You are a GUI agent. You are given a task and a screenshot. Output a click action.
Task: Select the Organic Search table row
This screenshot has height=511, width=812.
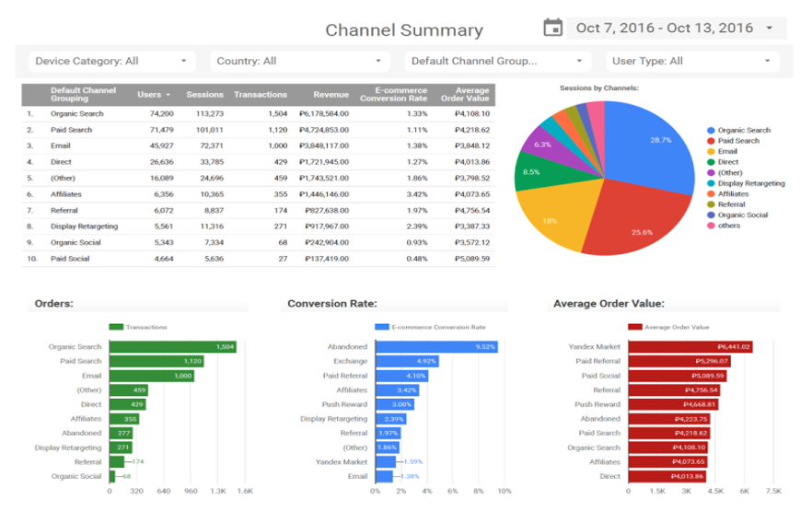click(x=258, y=114)
